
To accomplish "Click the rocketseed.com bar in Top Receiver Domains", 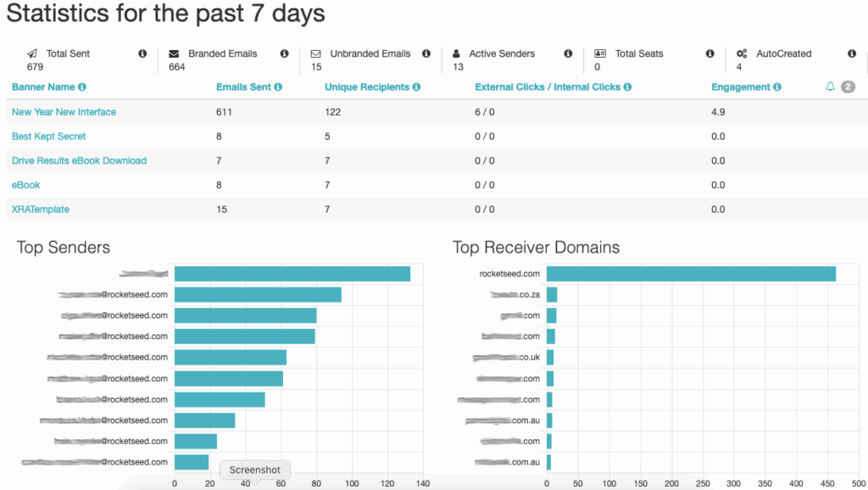I will [691, 274].
